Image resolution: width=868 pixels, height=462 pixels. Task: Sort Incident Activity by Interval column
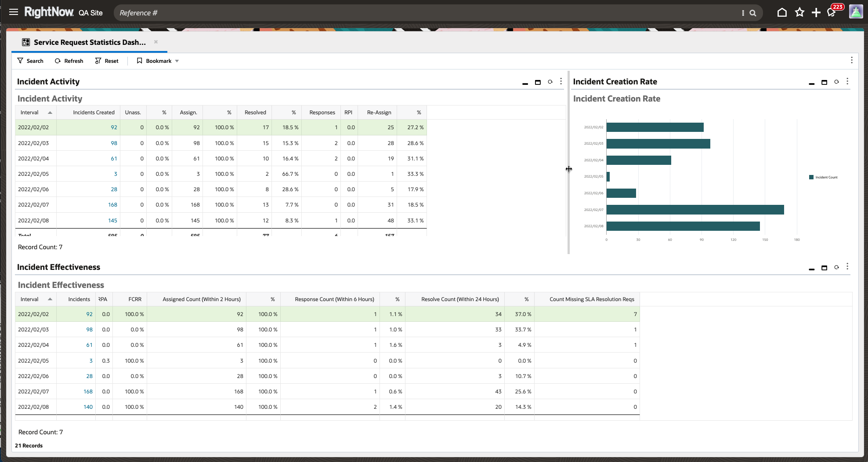click(36, 113)
